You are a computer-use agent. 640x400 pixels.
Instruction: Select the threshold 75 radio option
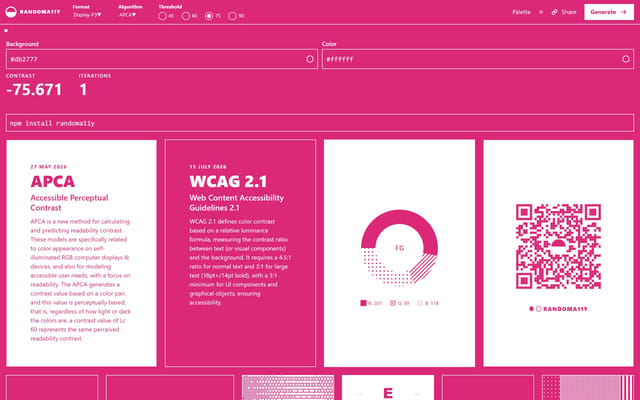pyautogui.click(x=209, y=16)
